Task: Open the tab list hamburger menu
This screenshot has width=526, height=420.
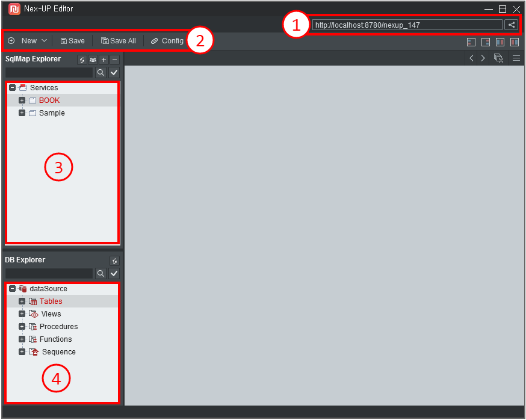Action: point(516,58)
